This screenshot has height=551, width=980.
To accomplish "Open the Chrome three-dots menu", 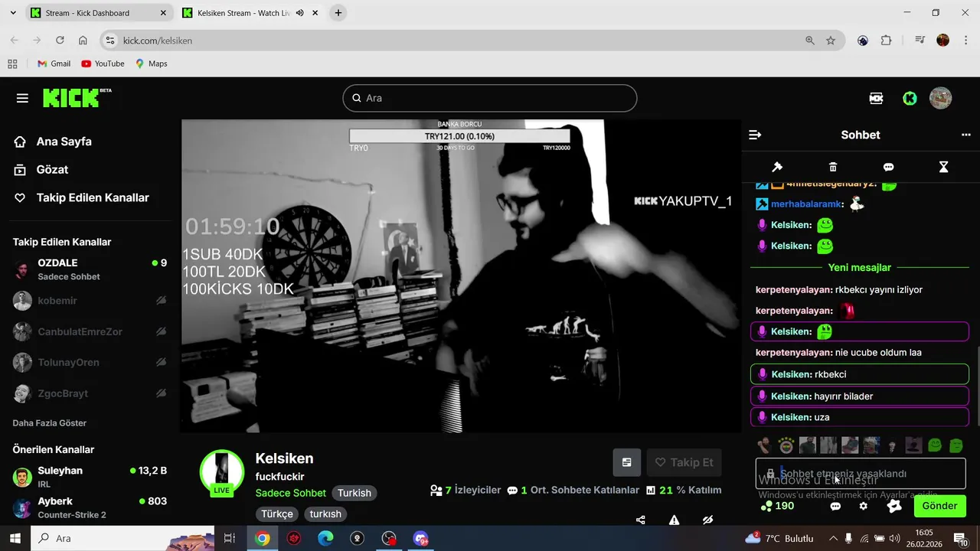I will (x=965, y=41).
